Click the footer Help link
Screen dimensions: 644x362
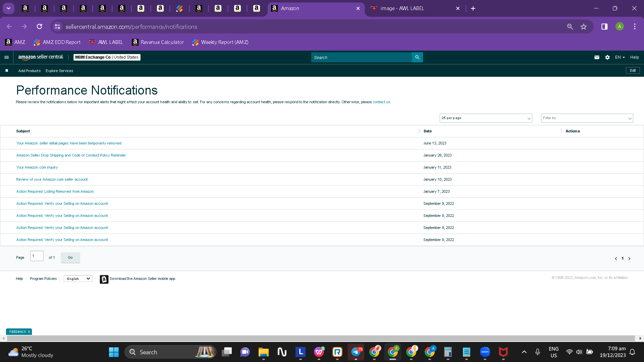(19, 279)
